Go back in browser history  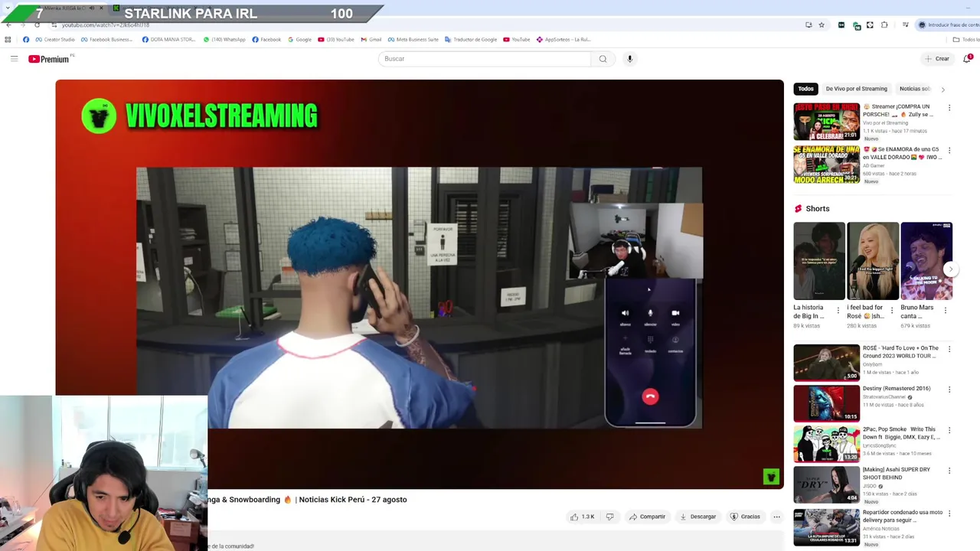8,25
